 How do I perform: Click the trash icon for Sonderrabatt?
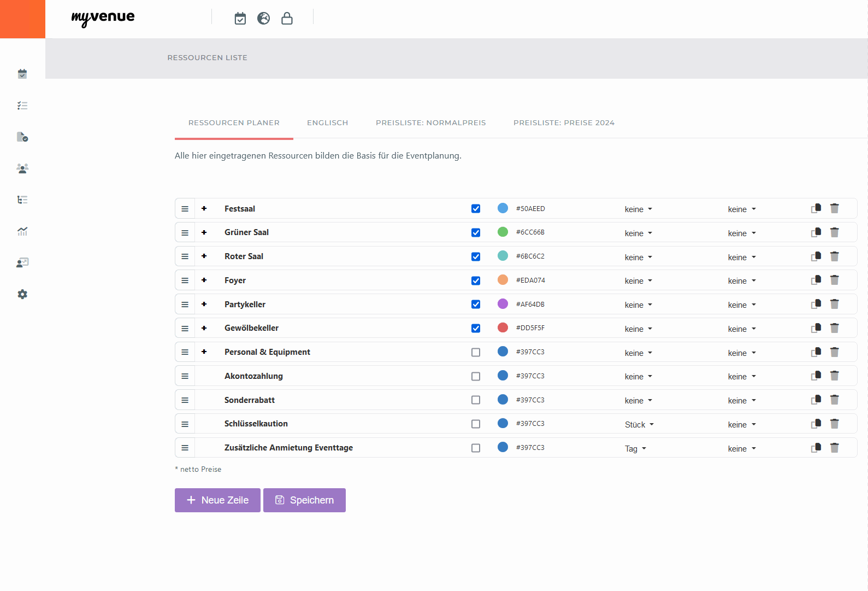click(834, 400)
